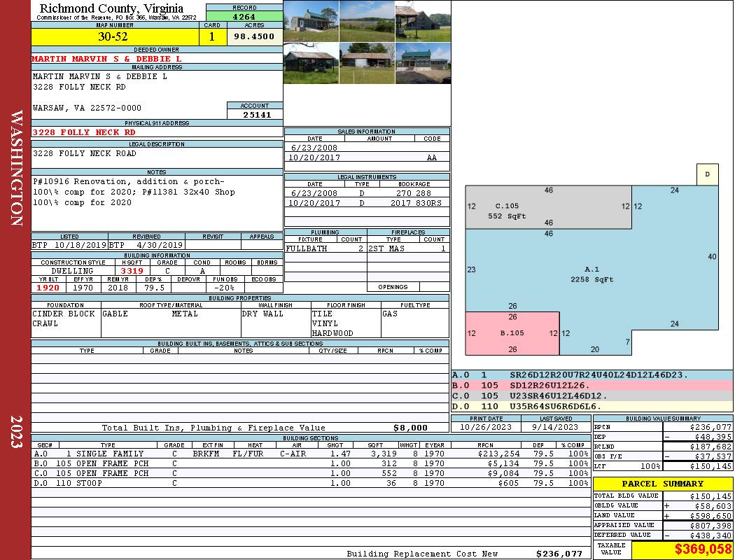Click BRKFM exterior finish cell
The image size is (735, 560).
(208, 454)
